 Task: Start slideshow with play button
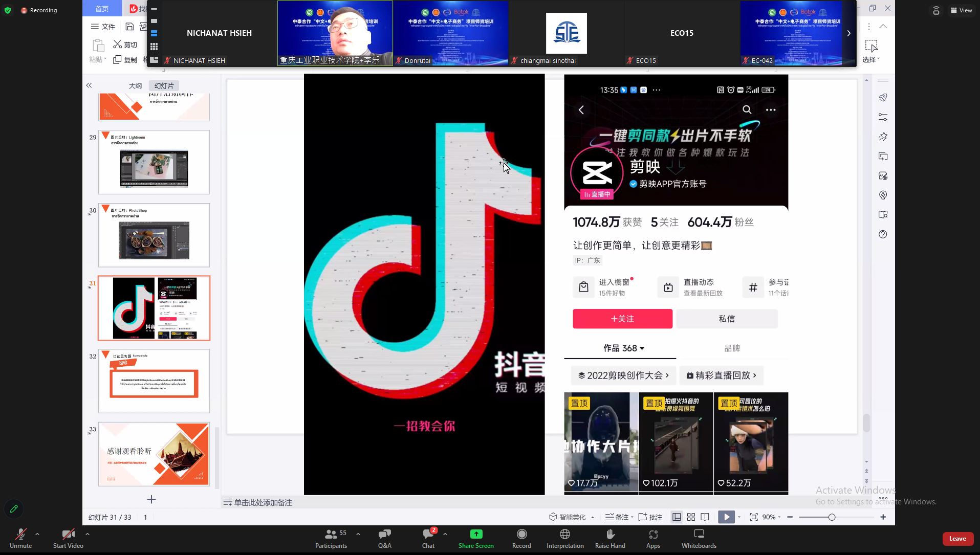[x=726, y=517]
